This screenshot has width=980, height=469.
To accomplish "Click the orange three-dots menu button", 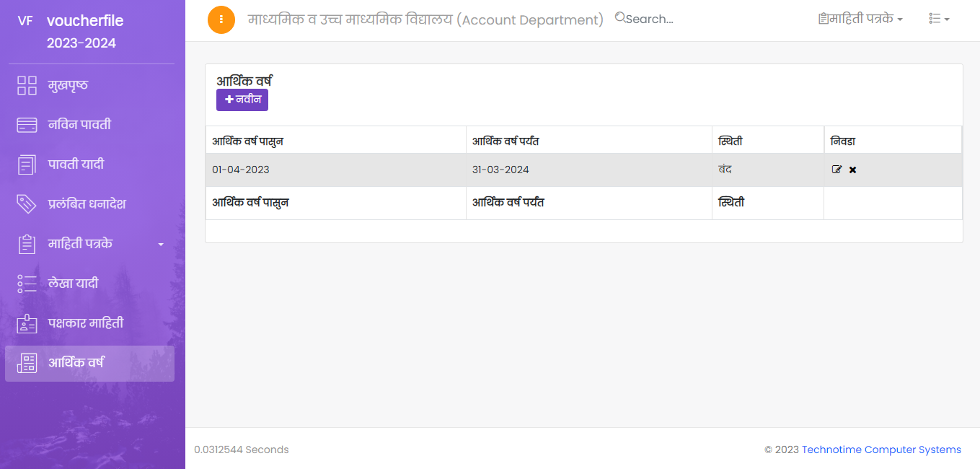I will coord(221,19).
